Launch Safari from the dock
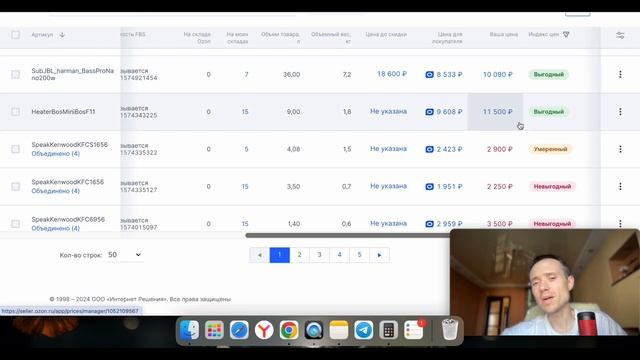 239,330
